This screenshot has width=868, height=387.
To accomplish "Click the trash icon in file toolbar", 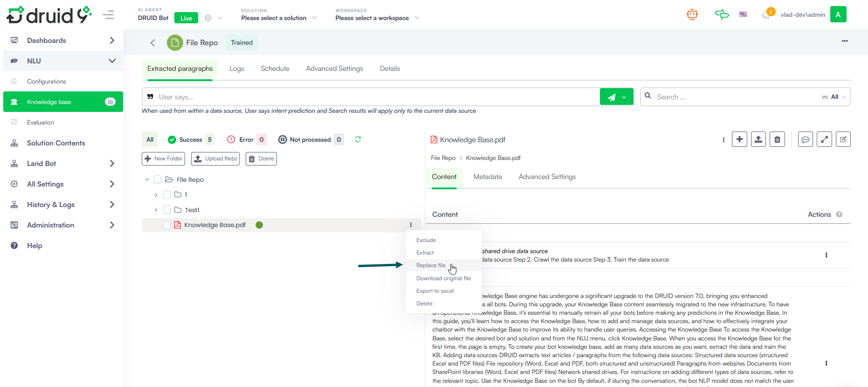I will (x=777, y=139).
